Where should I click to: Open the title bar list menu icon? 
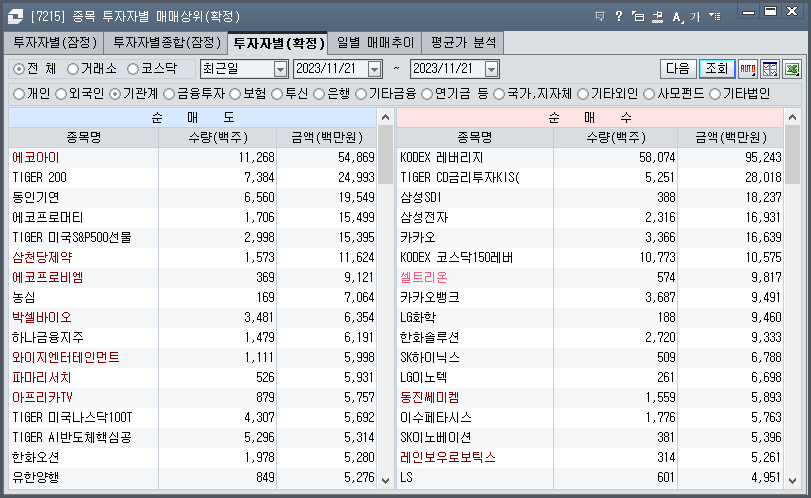coord(715,17)
